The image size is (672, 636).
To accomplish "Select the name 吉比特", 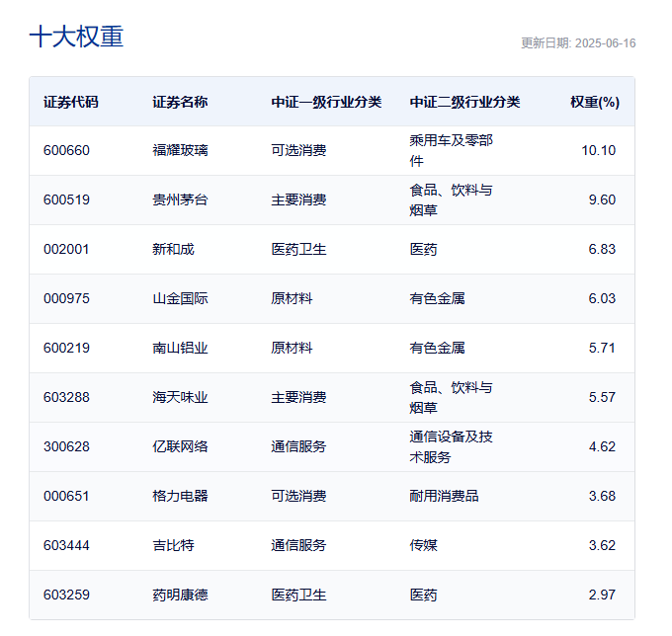I will 173,545.
